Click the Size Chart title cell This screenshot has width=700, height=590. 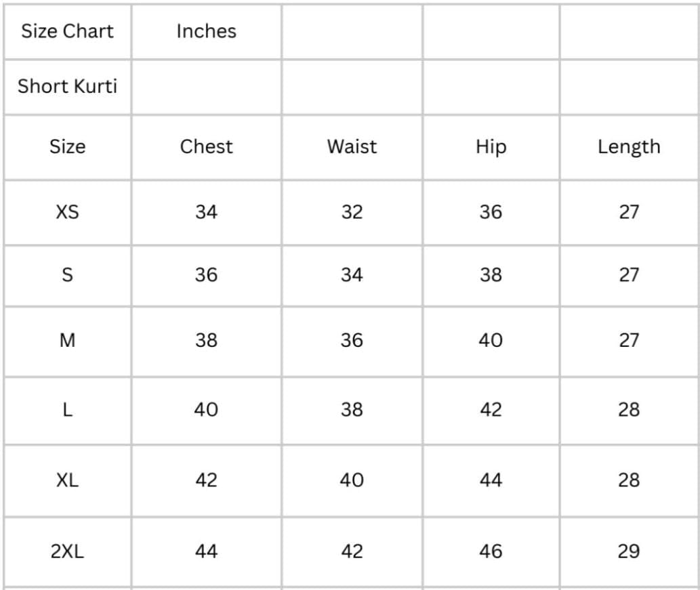click(x=67, y=31)
